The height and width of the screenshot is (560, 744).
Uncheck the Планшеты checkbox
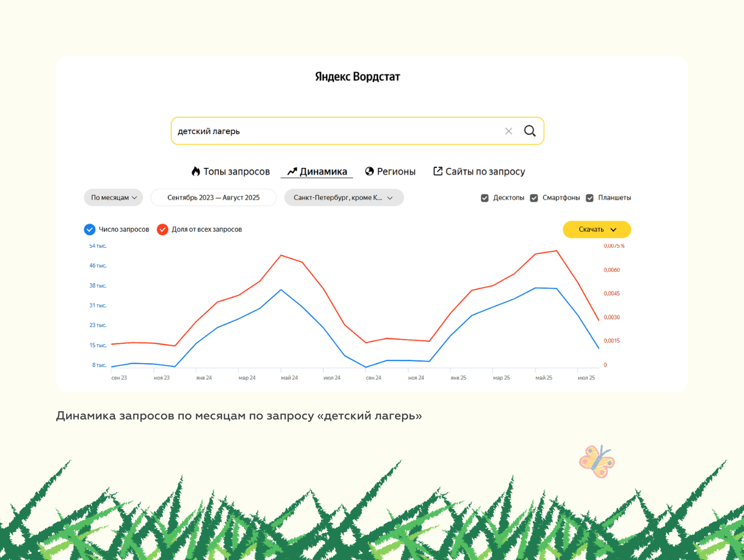(x=590, y=198)
